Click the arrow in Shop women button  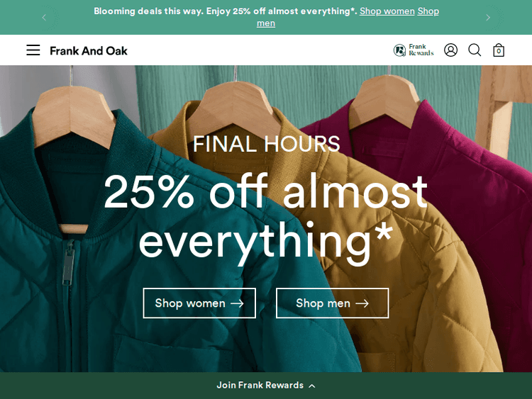click(x=237, y=303)
